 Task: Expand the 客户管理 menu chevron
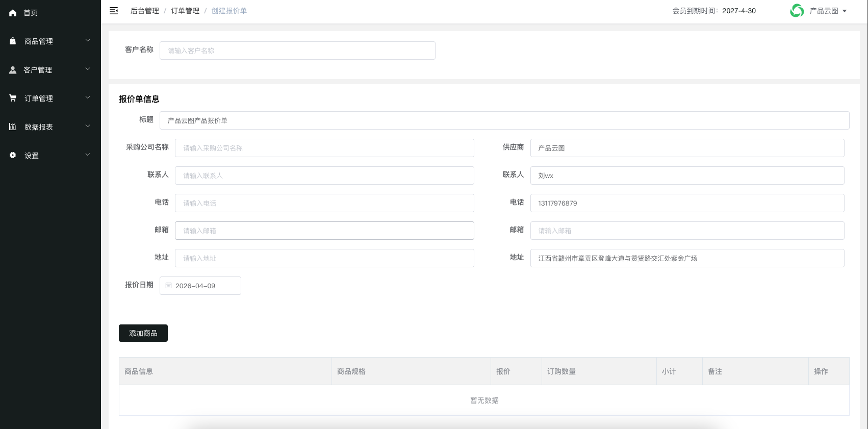(88, 69)
